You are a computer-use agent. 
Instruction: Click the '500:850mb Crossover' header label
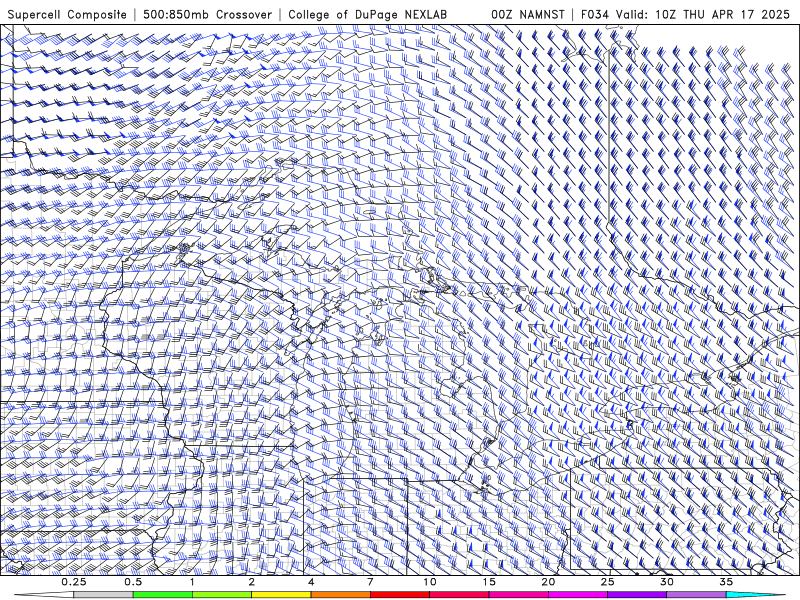click(208, 15)
